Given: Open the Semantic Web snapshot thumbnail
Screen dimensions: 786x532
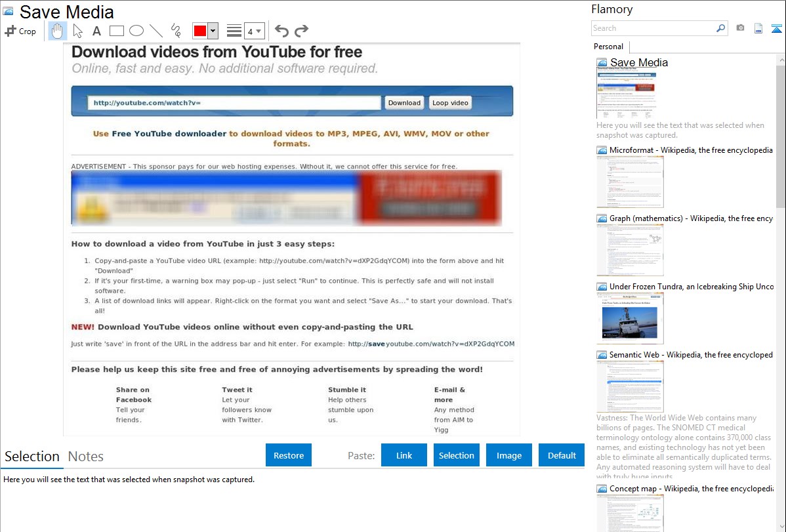Looking at the screenshot, I should click(x=630, y=386).
